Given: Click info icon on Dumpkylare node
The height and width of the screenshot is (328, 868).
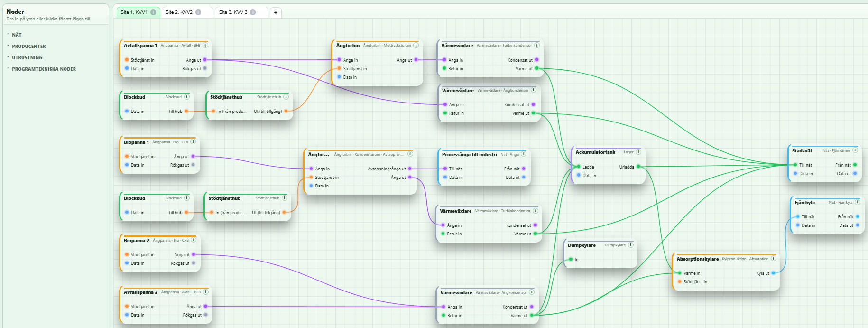Looking at the screenshot, I should pyautogui.click(x=631, y=245).
